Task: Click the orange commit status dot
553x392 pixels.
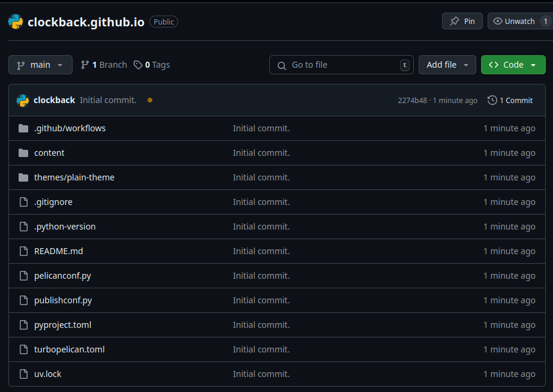Action: point(150,100)
